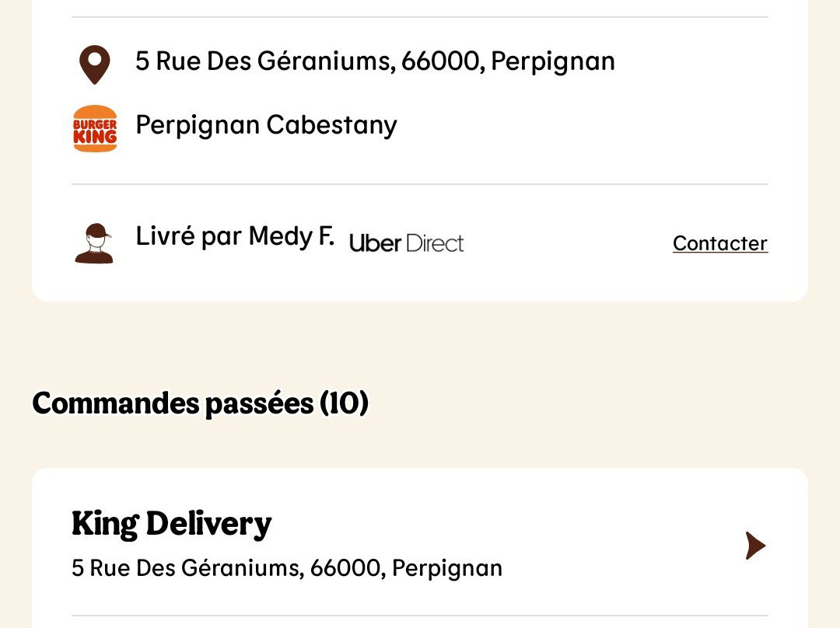Click the Uber Direct logo
The height and width of the screenshot is (628, 840).
[x=406, y=243]
